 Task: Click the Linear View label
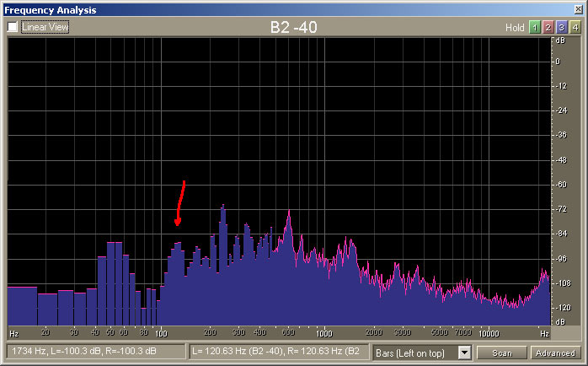coord(45,27)
